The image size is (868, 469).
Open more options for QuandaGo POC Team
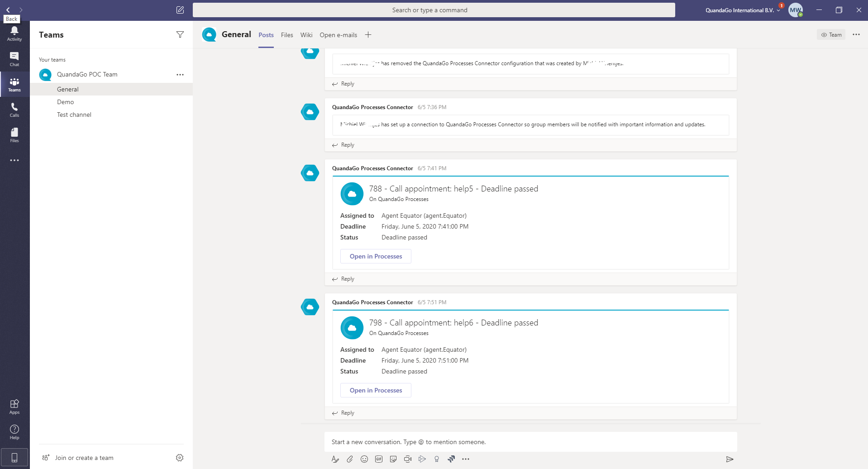[x=180, y=75]
